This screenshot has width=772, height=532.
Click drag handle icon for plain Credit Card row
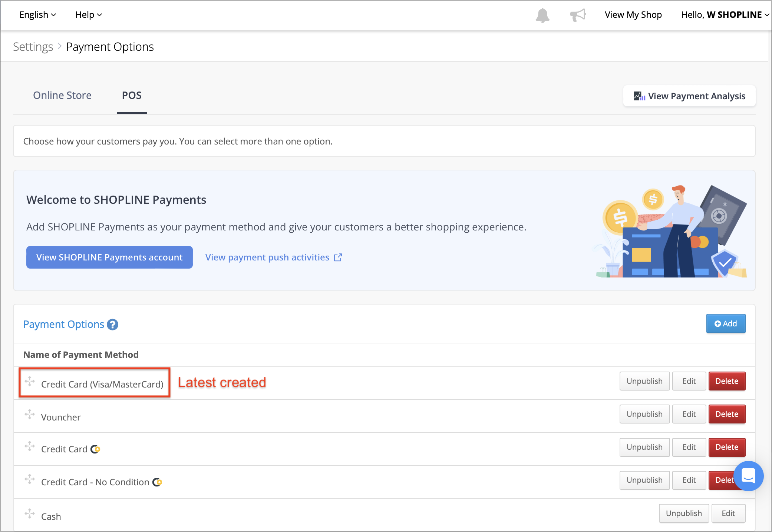30,446
